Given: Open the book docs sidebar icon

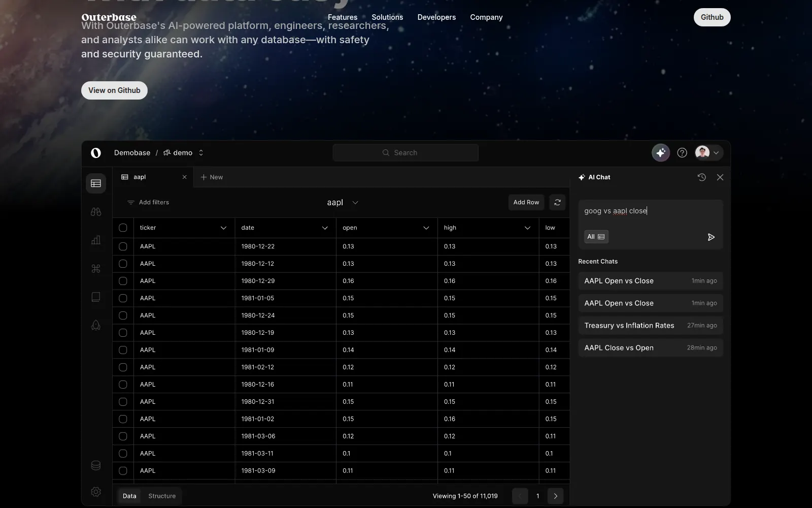Looking at the screenshot, I should [x=96, y=297].
